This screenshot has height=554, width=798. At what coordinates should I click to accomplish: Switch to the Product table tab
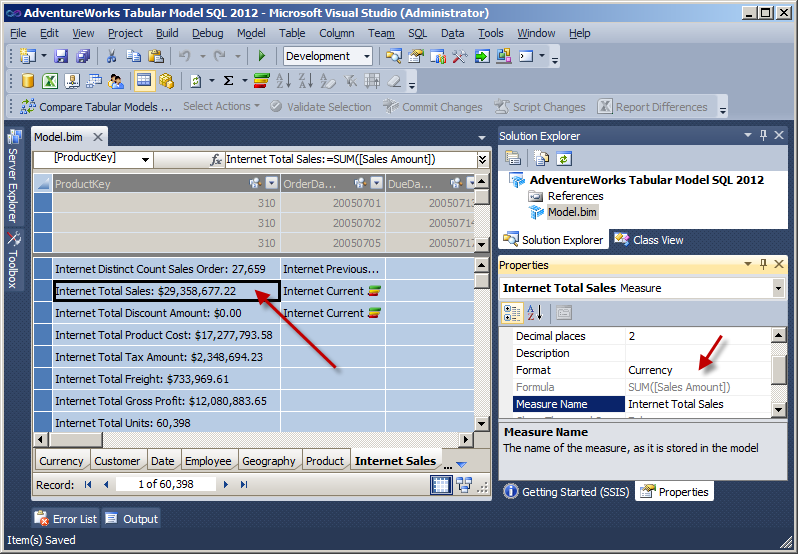coord(325,461)
